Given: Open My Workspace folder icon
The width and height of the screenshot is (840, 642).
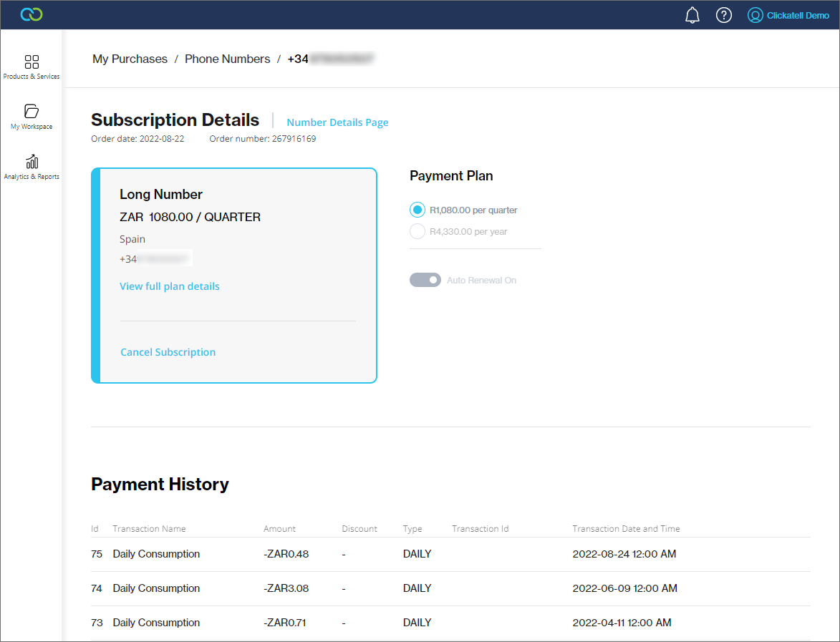Looking at the screenshot, I should 32,111.
